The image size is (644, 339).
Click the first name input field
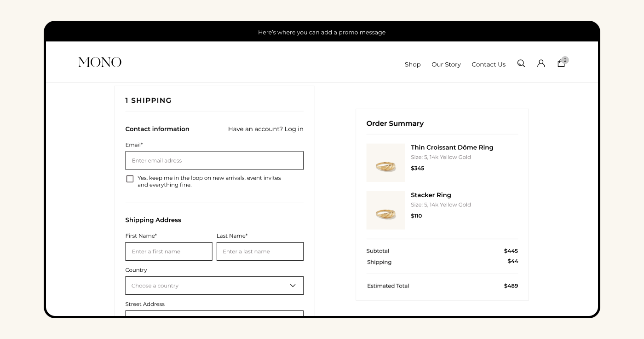[x=168, y=251]
